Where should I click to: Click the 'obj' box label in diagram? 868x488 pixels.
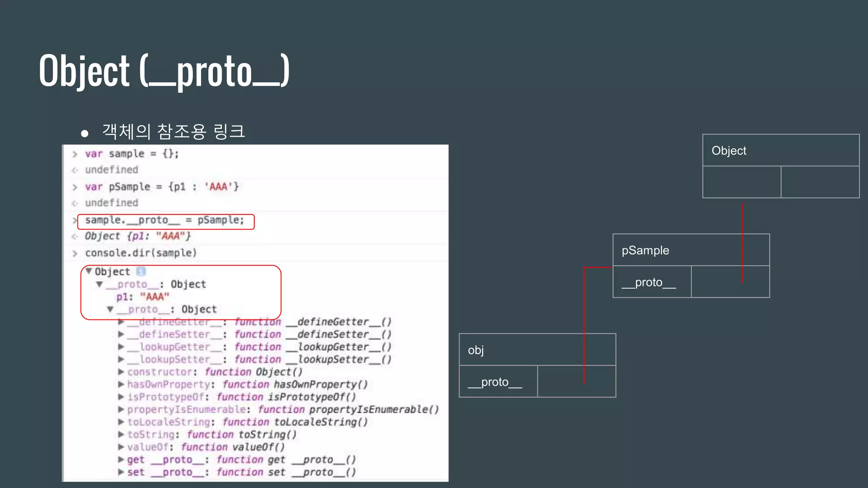pos(476,350)
